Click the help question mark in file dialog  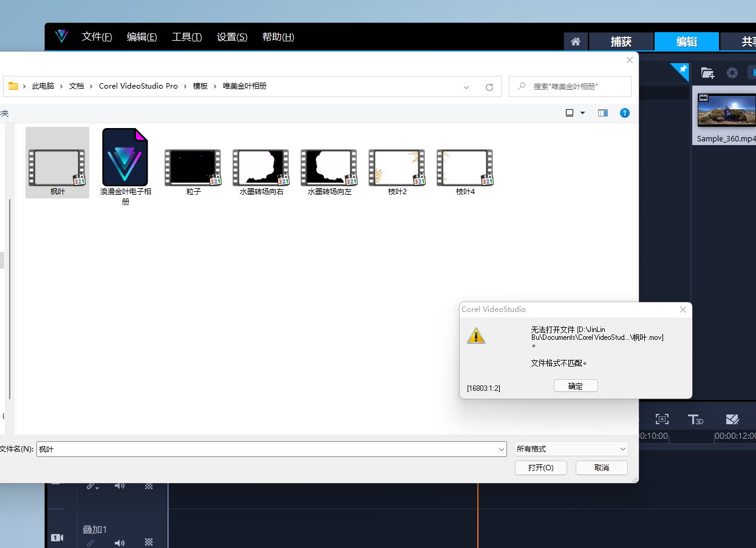point(625,113)
